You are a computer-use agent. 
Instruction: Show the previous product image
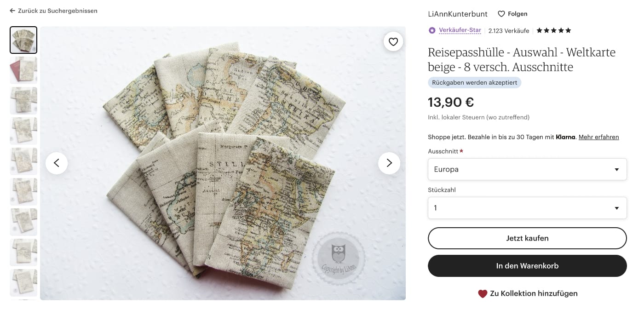click(57, 163)
